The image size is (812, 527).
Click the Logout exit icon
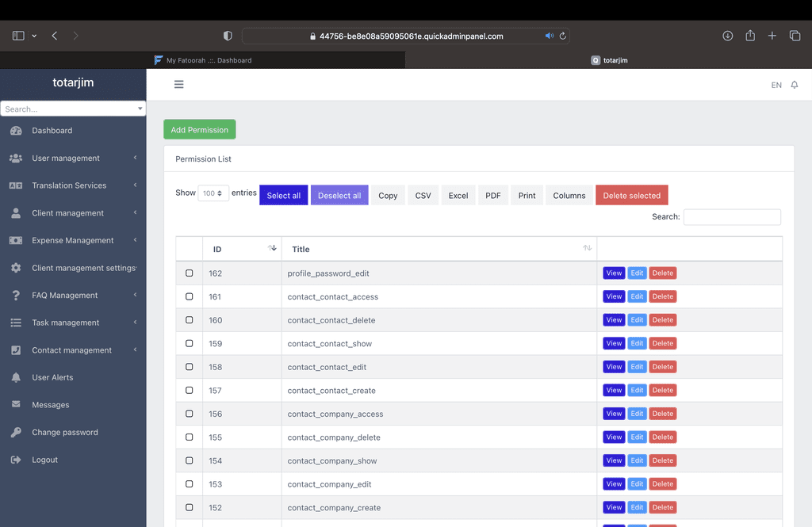tap(16, 460)
